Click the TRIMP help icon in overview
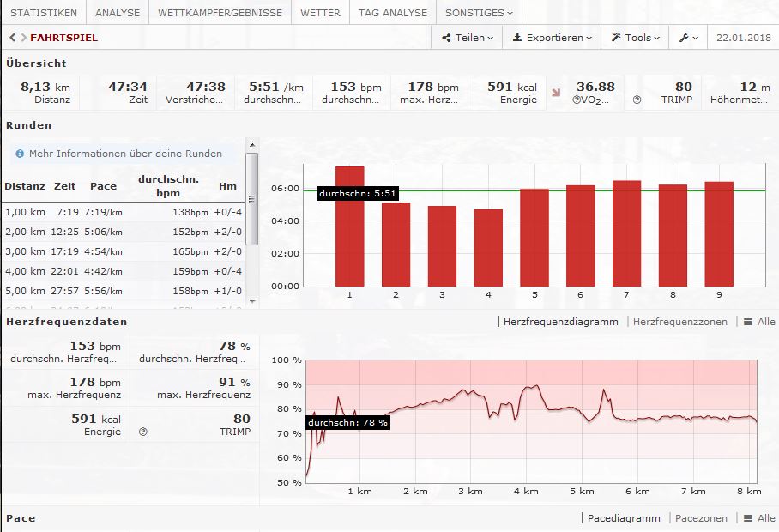This screenshot has width=779, height=532. point(637,100)
